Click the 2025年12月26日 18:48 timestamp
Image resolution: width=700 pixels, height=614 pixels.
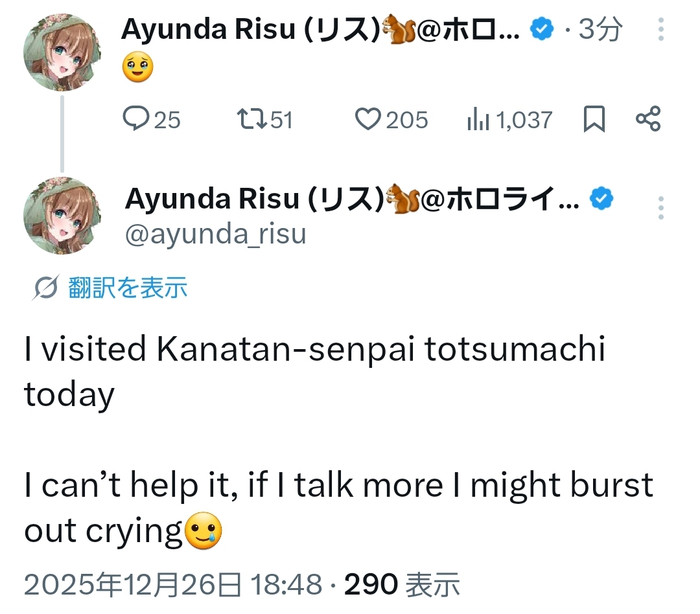coord(173,585)
